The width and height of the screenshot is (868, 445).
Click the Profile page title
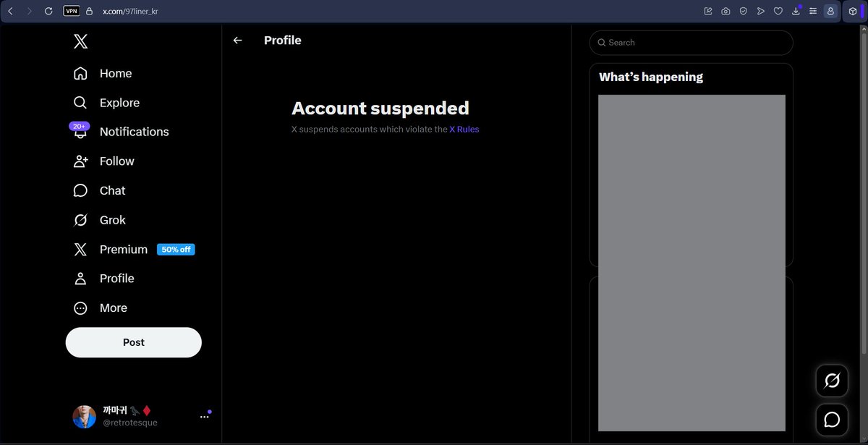(x=283, y=41)
